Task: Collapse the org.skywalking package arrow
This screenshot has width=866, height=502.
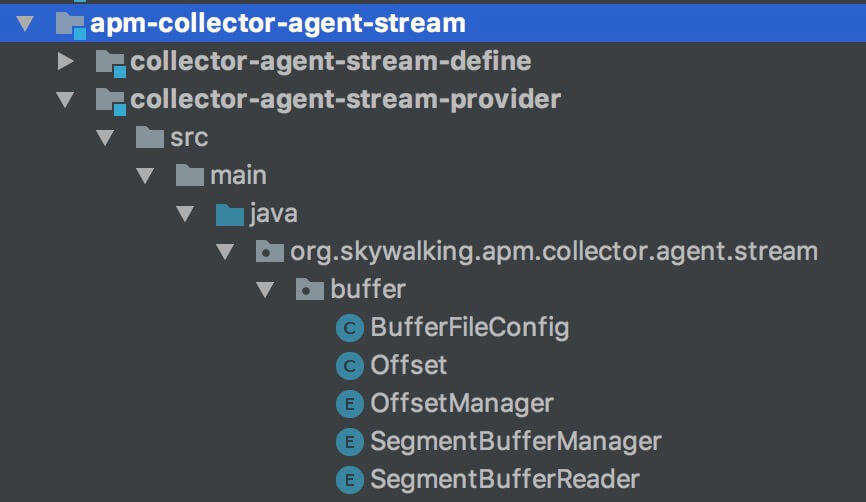Action: (x=225, y=252)
